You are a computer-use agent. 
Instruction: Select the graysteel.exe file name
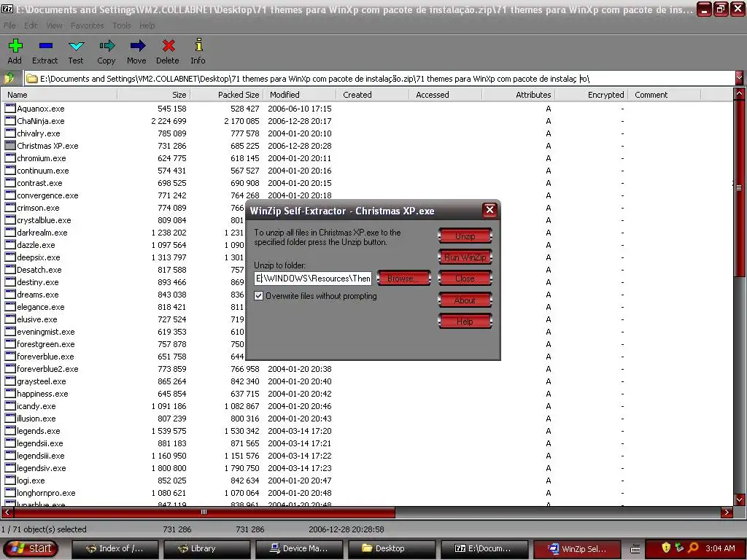coord(42,381)
